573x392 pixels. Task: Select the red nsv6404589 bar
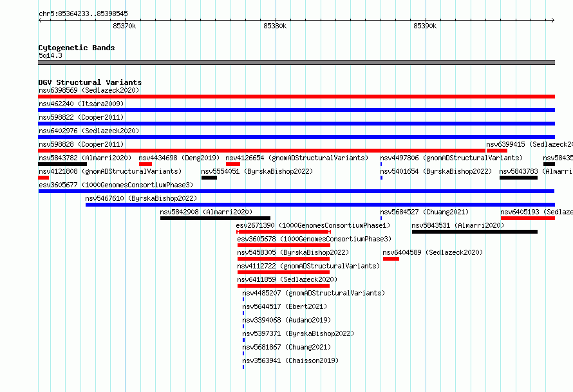click(x=391, y=259)
